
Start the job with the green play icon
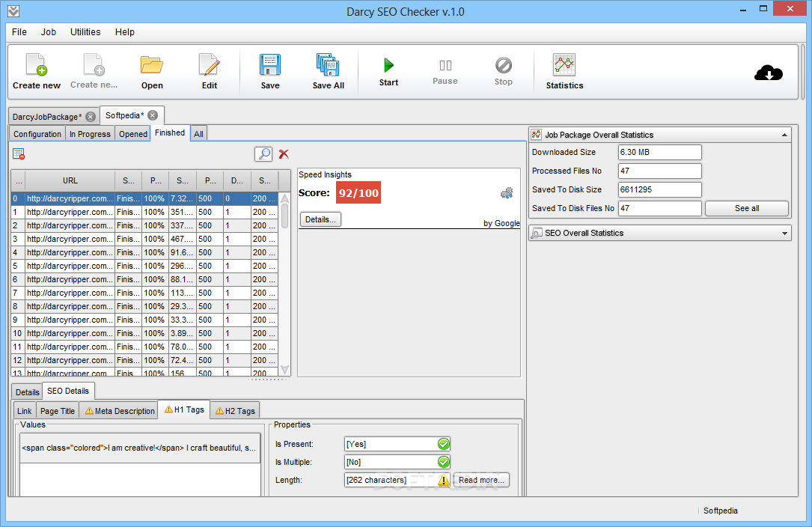coord(388,65)
